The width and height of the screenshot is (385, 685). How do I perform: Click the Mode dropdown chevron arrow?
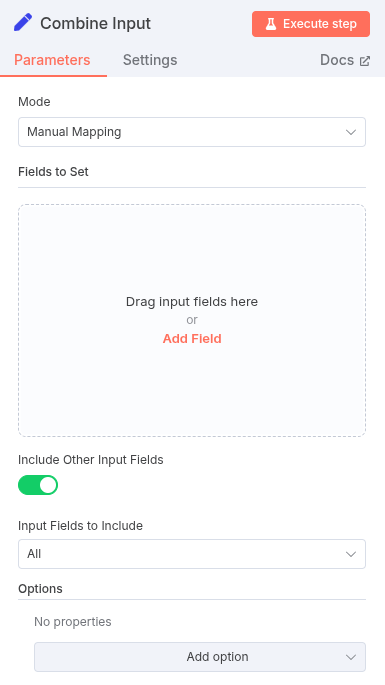click(351, 132)
